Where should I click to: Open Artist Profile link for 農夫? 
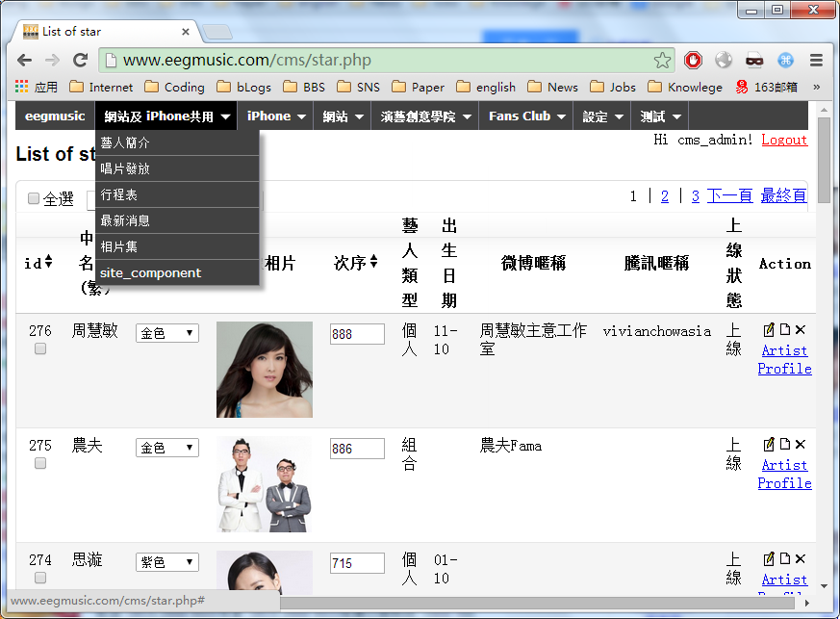(784, 475)
